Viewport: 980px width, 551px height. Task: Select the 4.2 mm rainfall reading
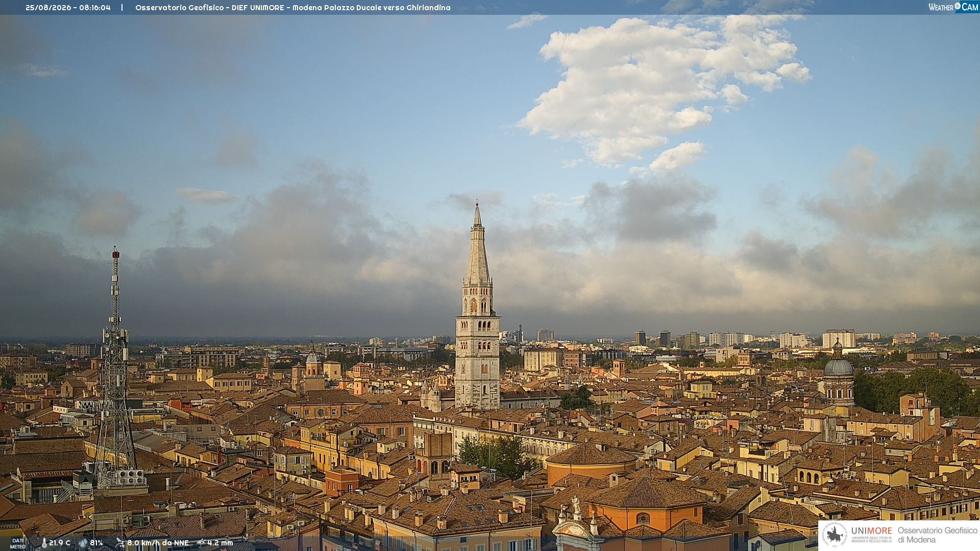(220, 543)
